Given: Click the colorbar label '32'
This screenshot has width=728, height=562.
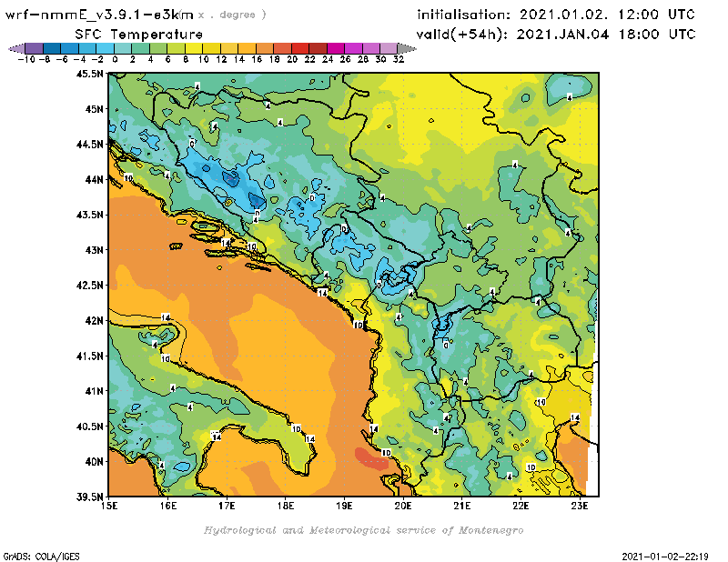Looking at the screenshot, I should click(x=399, y=59).
